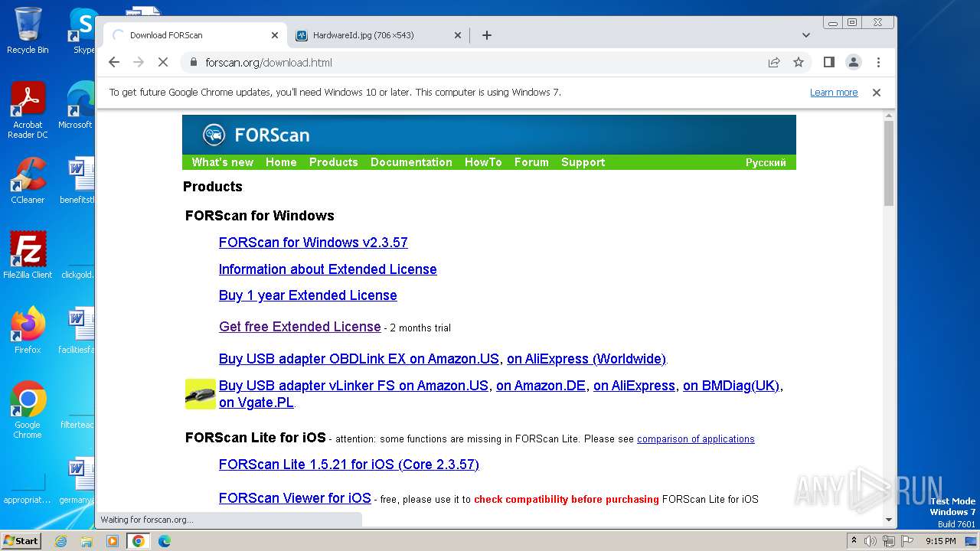Click Buy 1 year Extended License
This screenshot has height=551, width=980.
coord(308,295)
